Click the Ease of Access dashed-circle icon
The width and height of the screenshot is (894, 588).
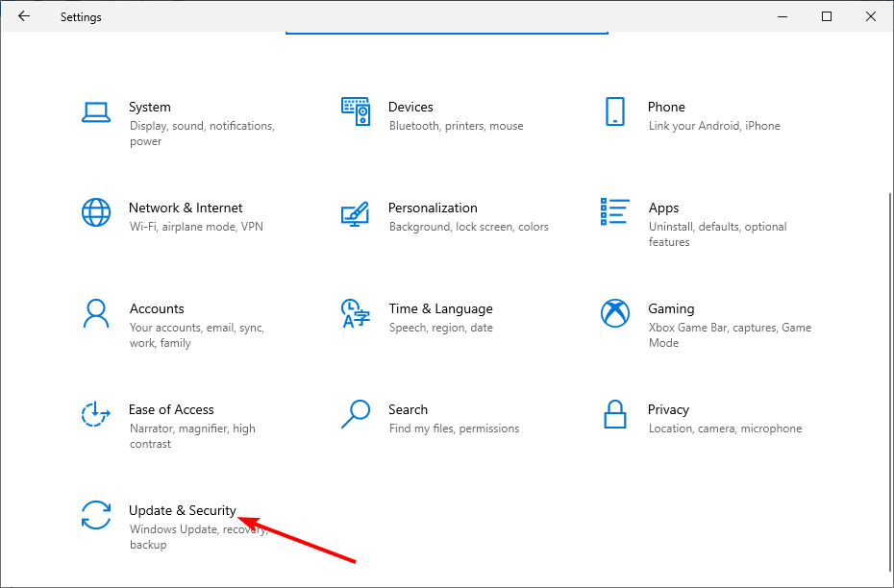click(96, 414)
